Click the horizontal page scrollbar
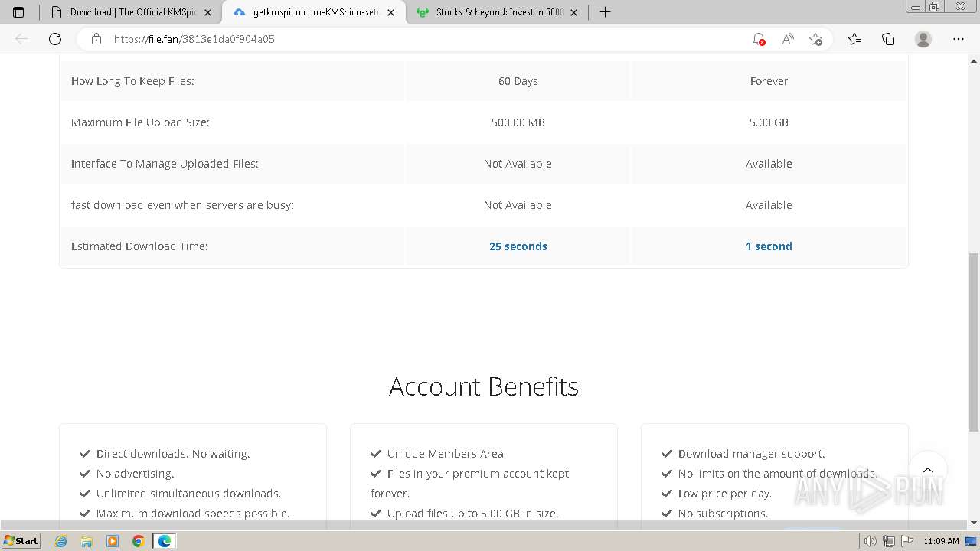 pyautogui.click(x=484, y=525)
